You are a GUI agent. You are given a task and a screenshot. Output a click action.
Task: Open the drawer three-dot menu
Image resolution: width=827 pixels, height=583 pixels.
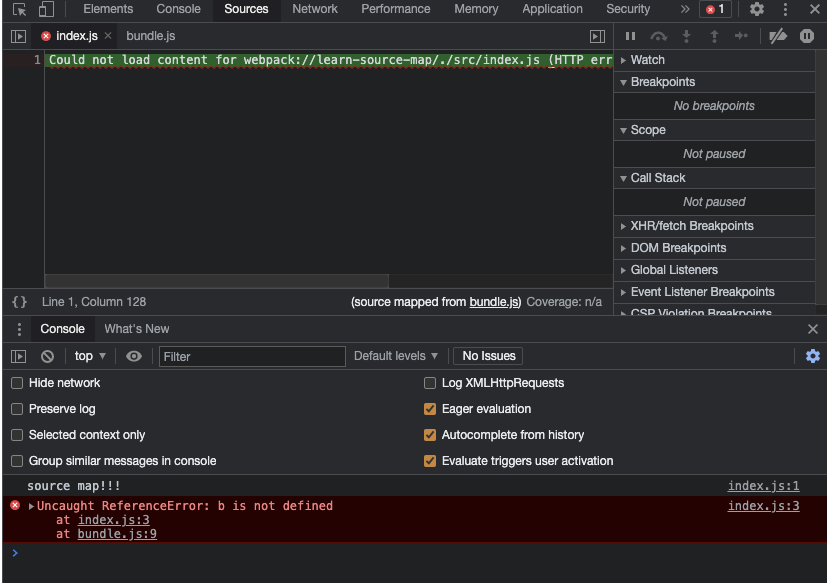(20, 329)
